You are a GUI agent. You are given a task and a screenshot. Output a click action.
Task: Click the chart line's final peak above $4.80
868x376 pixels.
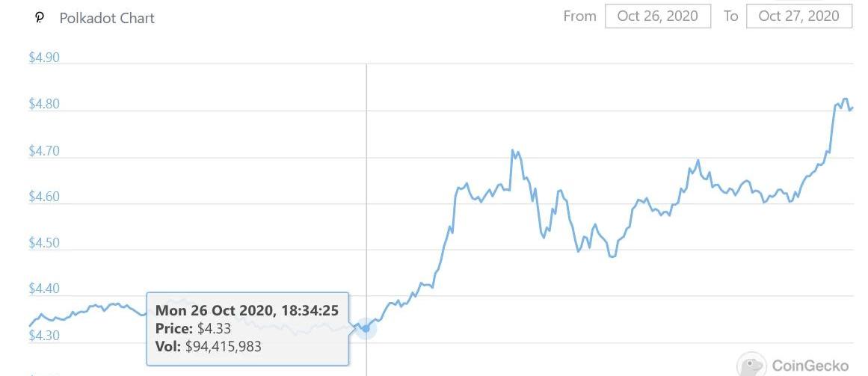pyautogui.click(x=844, y=99)
